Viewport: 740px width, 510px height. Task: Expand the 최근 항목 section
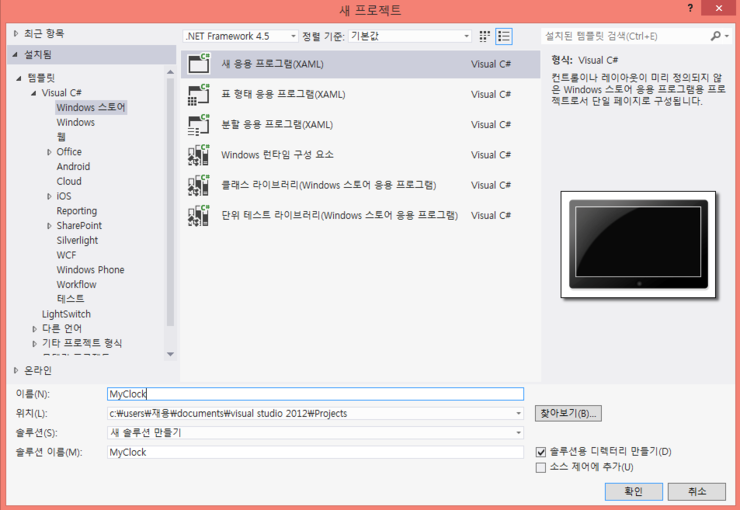16,33
